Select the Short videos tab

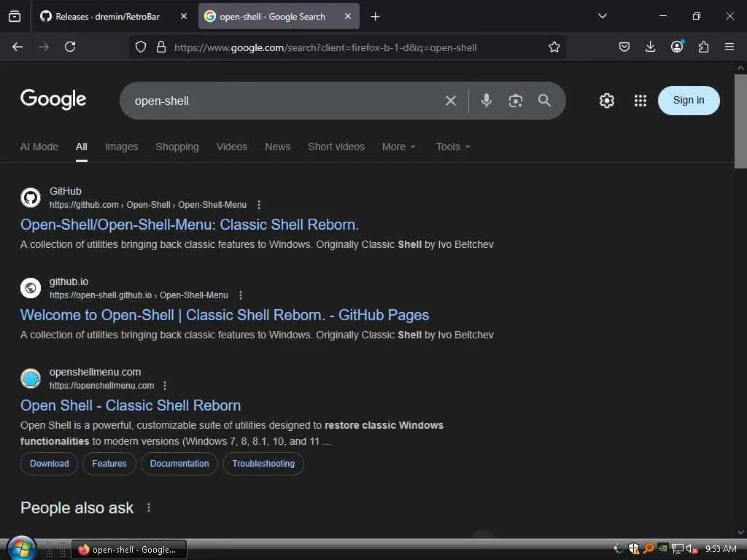coord(336,147)
